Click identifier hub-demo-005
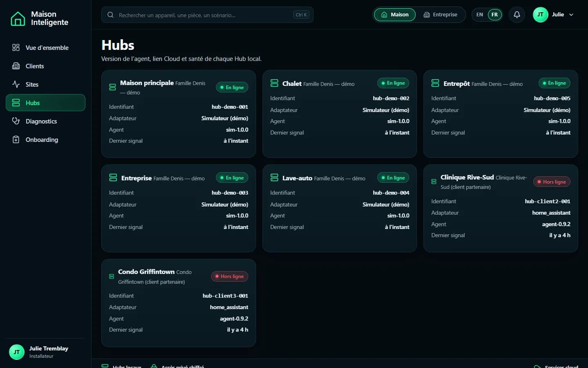588x368 pixels. [552, 98]
